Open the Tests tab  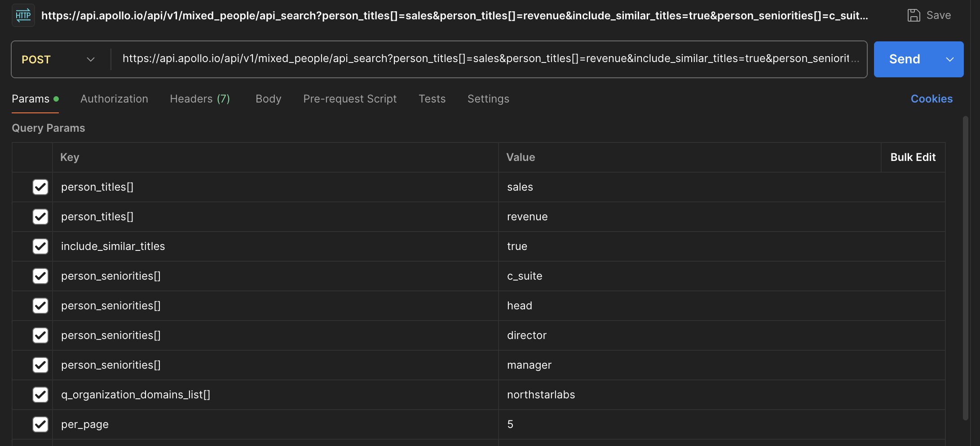(x=432, y=99)
